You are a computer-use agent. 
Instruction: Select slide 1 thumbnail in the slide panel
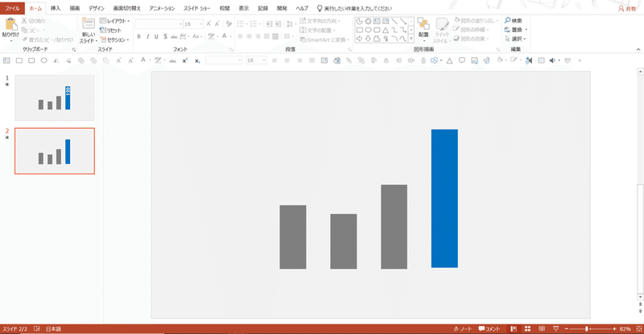(55, 97)
